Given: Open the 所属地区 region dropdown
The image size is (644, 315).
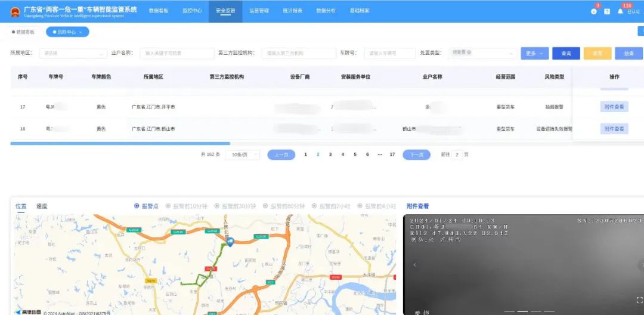Looking at the screenshot, I should pos(73,53).
